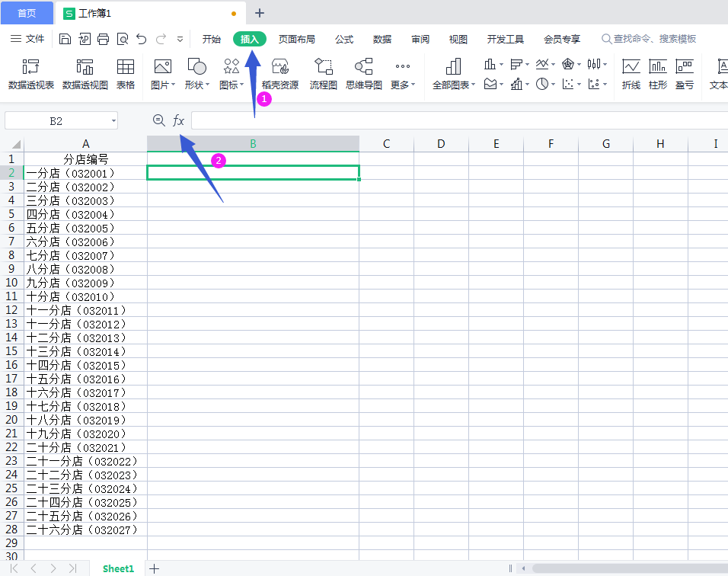Viewport: 728px width, 576px height.
Task: Go to the last sheet arrow
Action: pyautogui.click(x=73, y=568)
